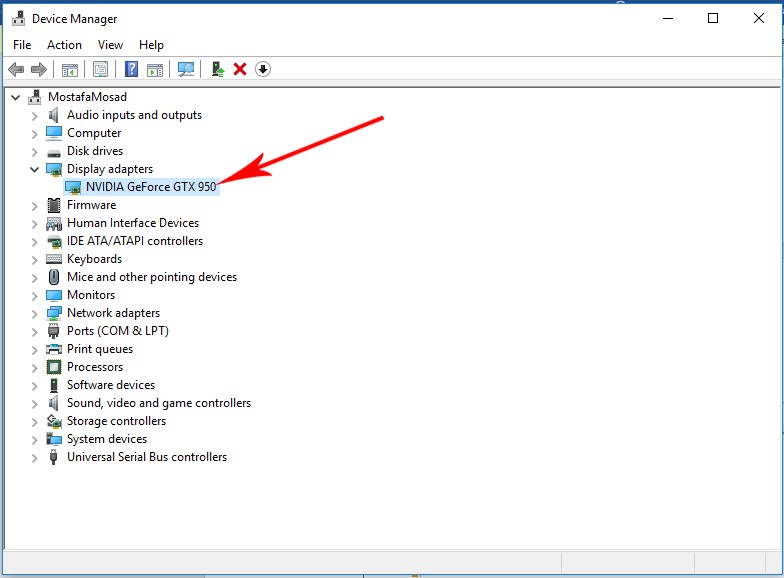Screen dimensions: 784x578
Task: Click the Network adapters icon
Action: (x=54, y=314)
